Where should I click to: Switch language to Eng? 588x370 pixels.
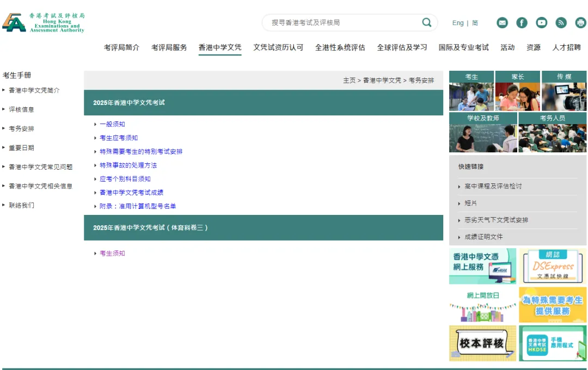click(458, 23)
